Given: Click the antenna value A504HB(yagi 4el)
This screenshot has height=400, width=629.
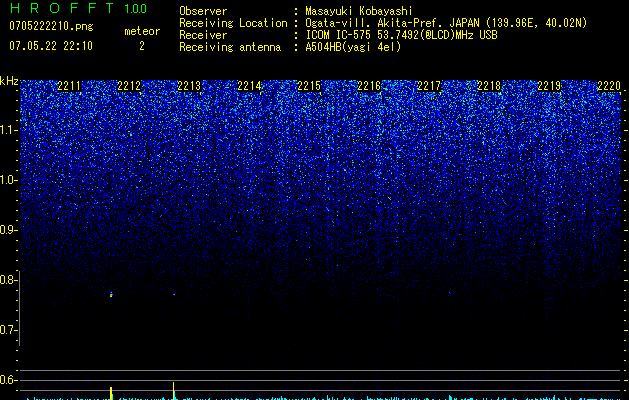Looking at the screenshot, I should pos(353,47).
